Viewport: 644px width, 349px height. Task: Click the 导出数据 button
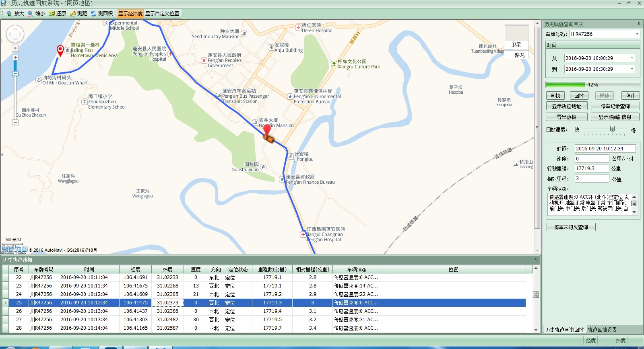pos(566,117)
